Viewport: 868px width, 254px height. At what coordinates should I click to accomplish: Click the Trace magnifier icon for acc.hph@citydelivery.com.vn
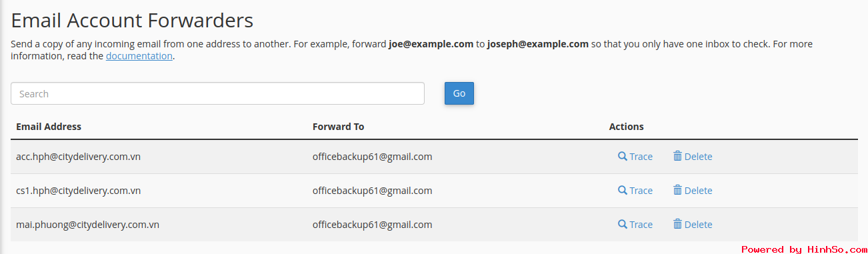pos(622,156)
